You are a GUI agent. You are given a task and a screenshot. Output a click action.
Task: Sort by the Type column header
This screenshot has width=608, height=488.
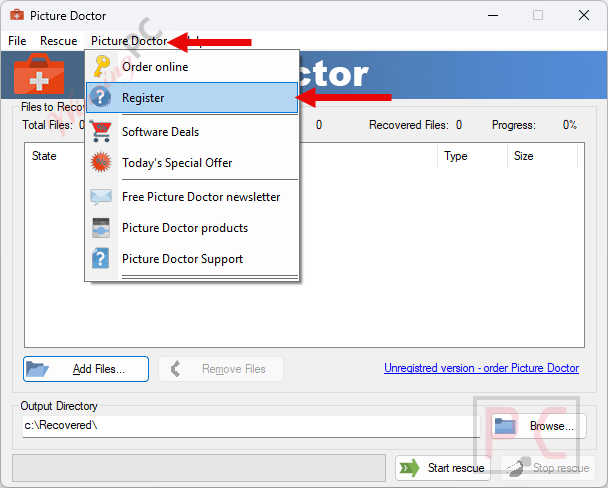coord(472,156)
